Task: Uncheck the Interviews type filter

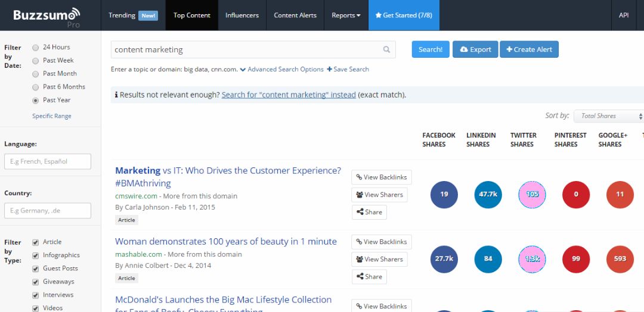Action: pos(36,295)
